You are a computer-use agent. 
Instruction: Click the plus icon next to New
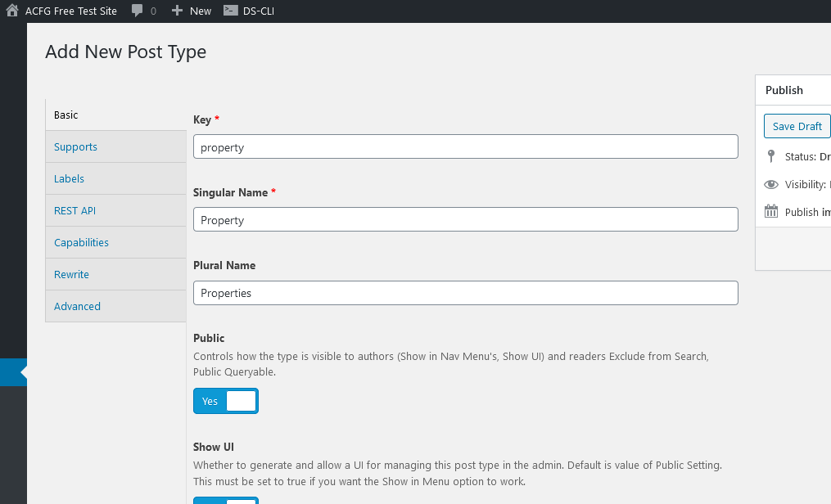coord(177,11)
